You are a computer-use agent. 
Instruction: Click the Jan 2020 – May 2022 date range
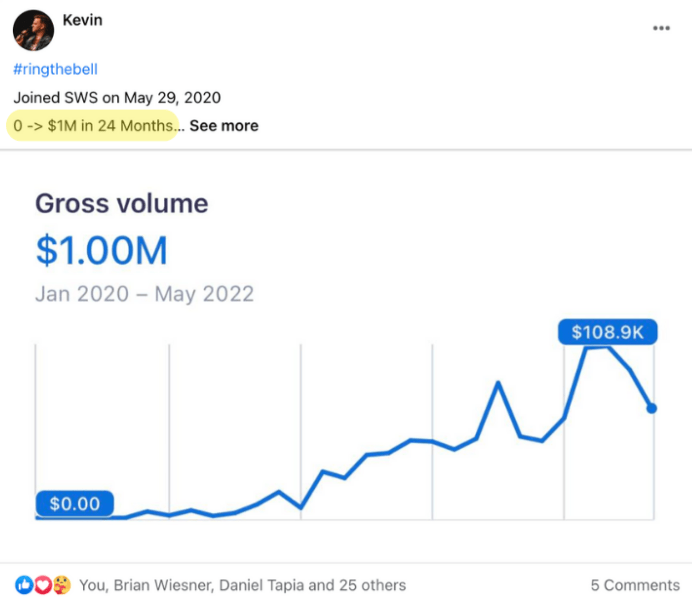click(144, 294)
